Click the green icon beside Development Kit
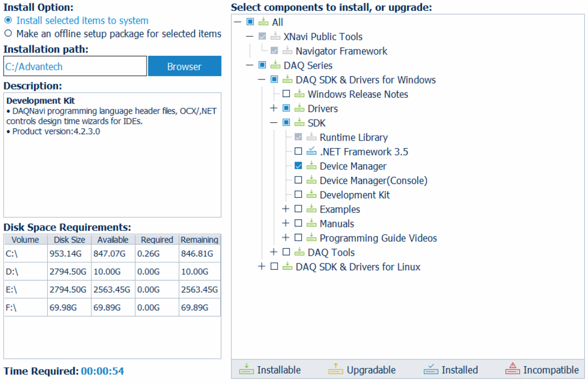This screenshot has height=384, width=588. [x=311, y=195]
